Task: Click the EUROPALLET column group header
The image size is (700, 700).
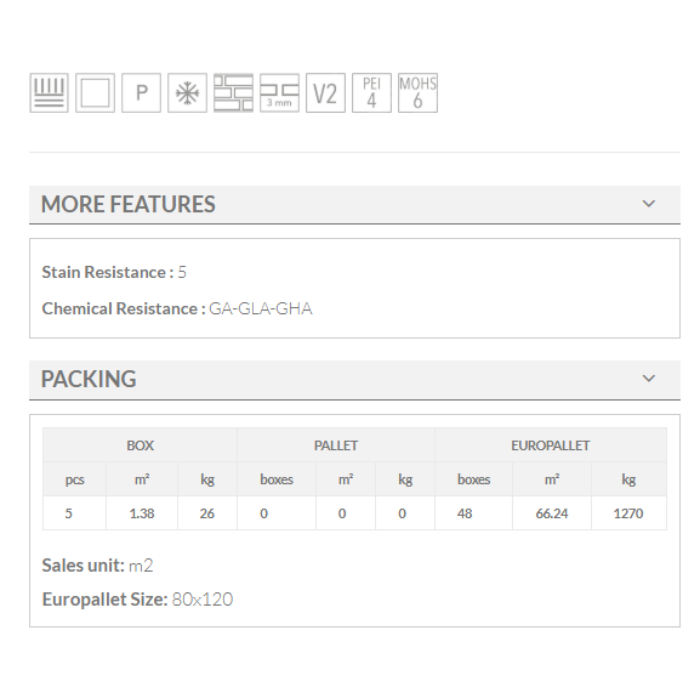Action: point(550,445)
